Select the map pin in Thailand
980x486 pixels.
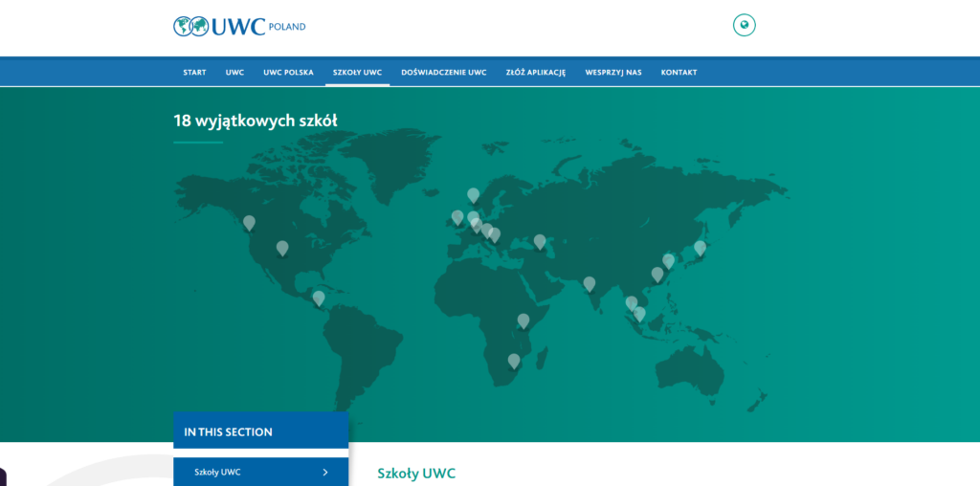coord(632,303)
